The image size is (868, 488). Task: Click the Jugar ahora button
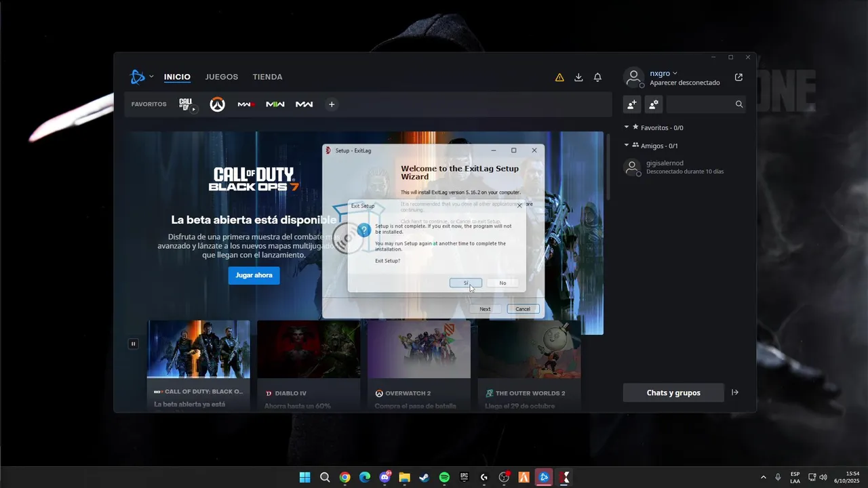click(254, 275)
